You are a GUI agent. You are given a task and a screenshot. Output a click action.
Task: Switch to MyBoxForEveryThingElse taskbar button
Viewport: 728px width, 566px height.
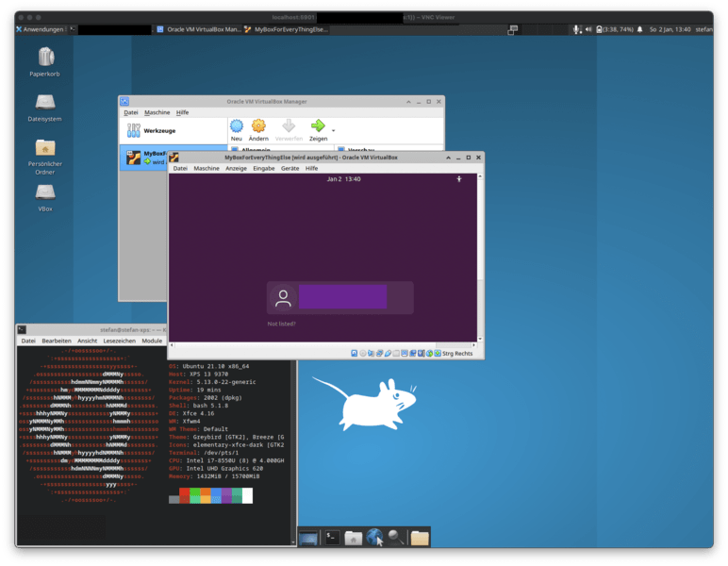pyautogui.click(x=287, y=29)
